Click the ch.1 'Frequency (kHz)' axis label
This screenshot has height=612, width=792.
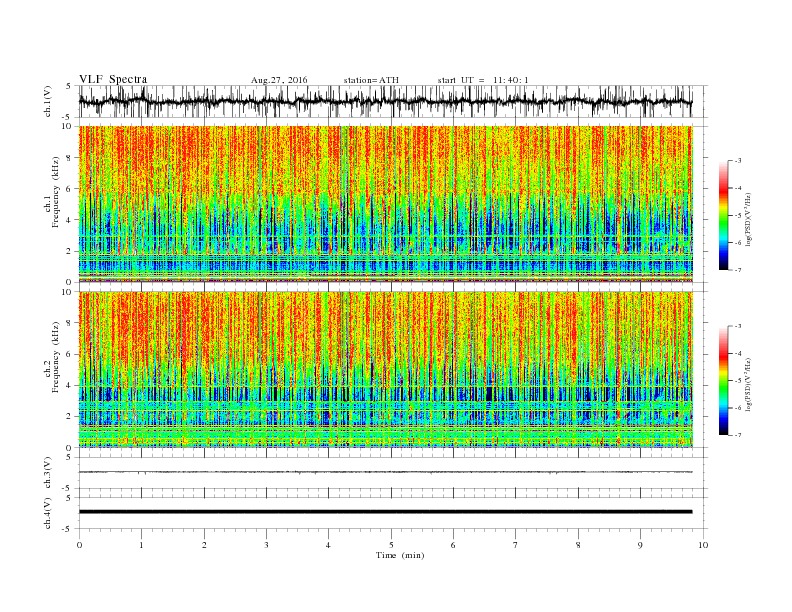[x=56, y=192]
